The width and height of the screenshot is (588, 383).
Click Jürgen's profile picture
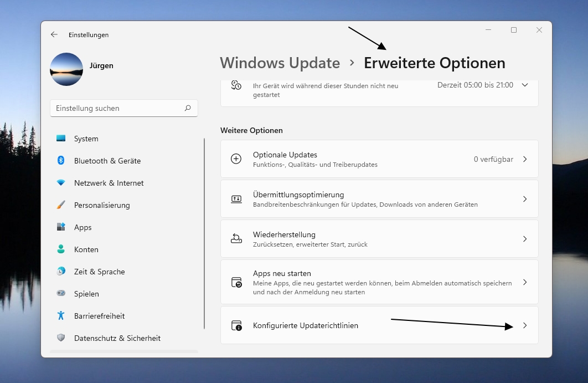pos(66,69)
